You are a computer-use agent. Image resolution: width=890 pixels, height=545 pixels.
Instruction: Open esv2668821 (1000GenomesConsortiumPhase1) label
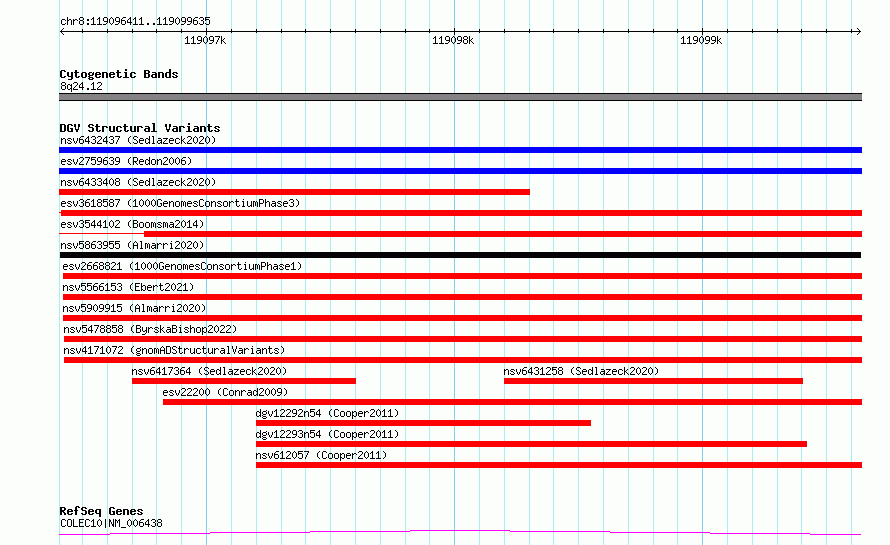(x=182, y=266)
